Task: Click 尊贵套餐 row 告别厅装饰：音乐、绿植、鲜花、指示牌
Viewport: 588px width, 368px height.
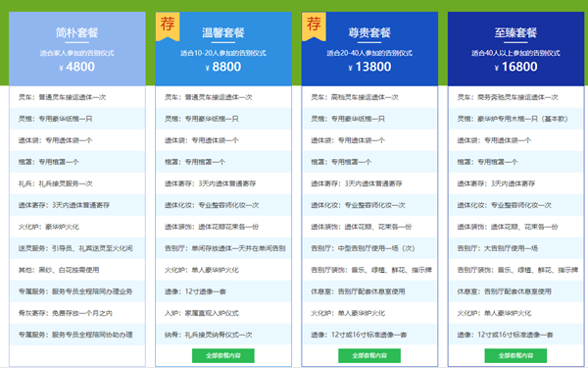Action: click(x=369, y=270)
